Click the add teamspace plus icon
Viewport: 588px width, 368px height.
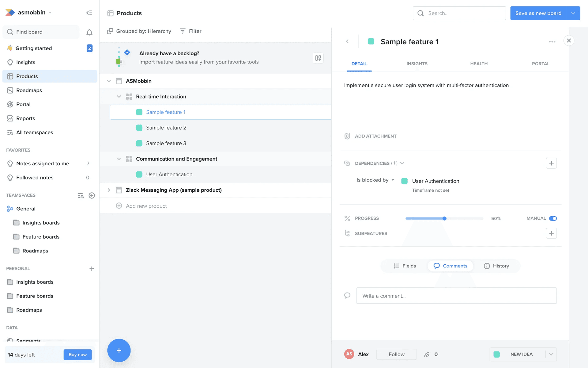tap(92, 195)
